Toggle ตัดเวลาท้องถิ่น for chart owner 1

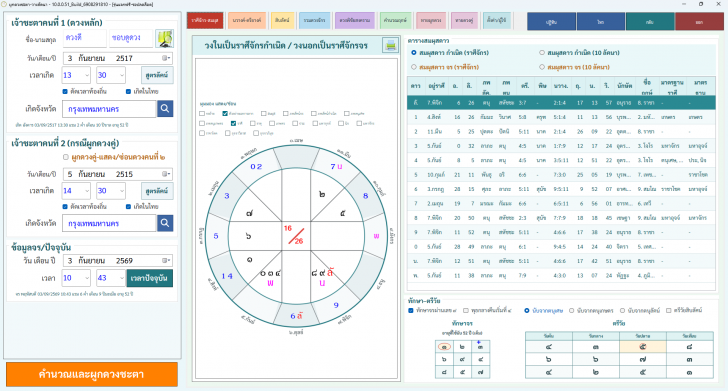(x=65, y=91)
